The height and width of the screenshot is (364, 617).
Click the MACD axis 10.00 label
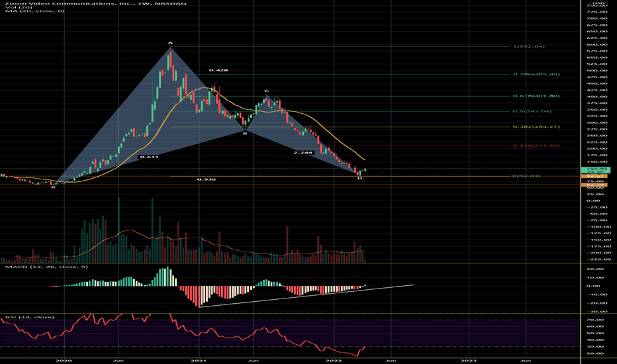pos(595,278)
